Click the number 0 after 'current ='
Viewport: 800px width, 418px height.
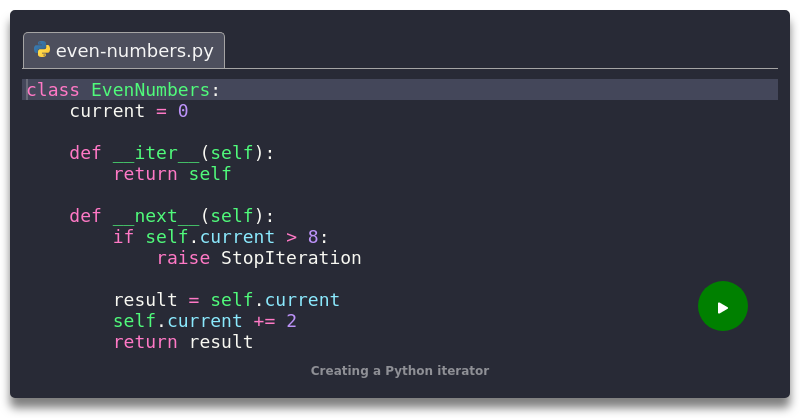(183, 111)
